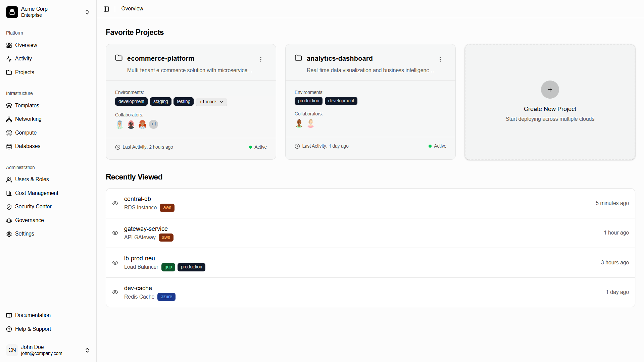
Task: Open ecommerce-platform three-dot options menu
Action: click(261, 59)
